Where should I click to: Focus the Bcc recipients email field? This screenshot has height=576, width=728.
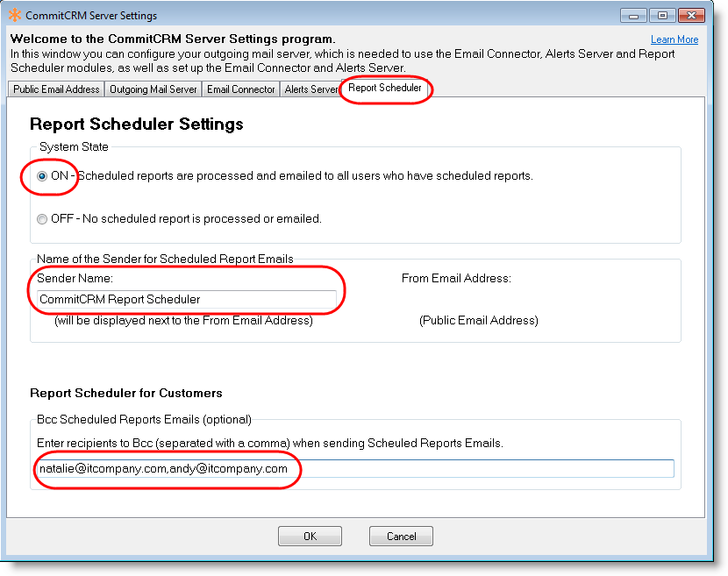[x=355, y=469]
